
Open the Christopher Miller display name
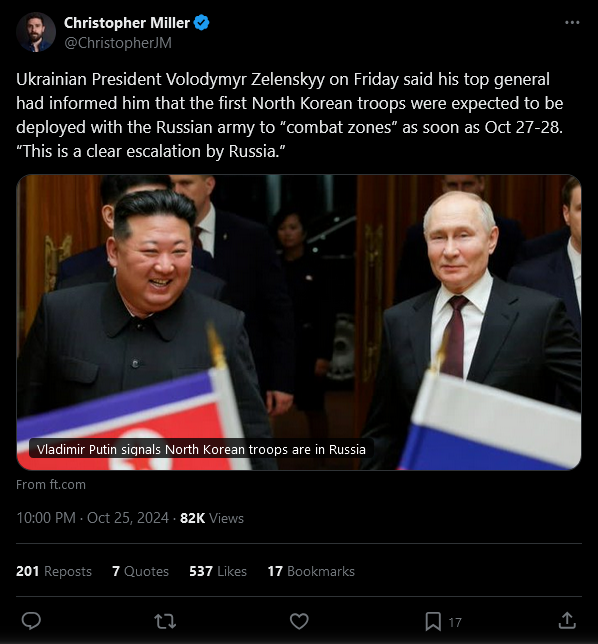point(127,23)
